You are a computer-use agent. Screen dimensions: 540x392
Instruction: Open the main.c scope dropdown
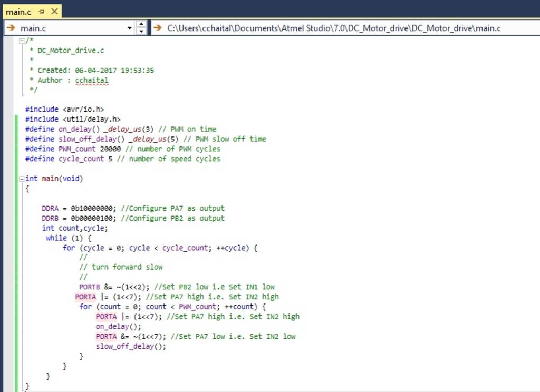point(130,28)
